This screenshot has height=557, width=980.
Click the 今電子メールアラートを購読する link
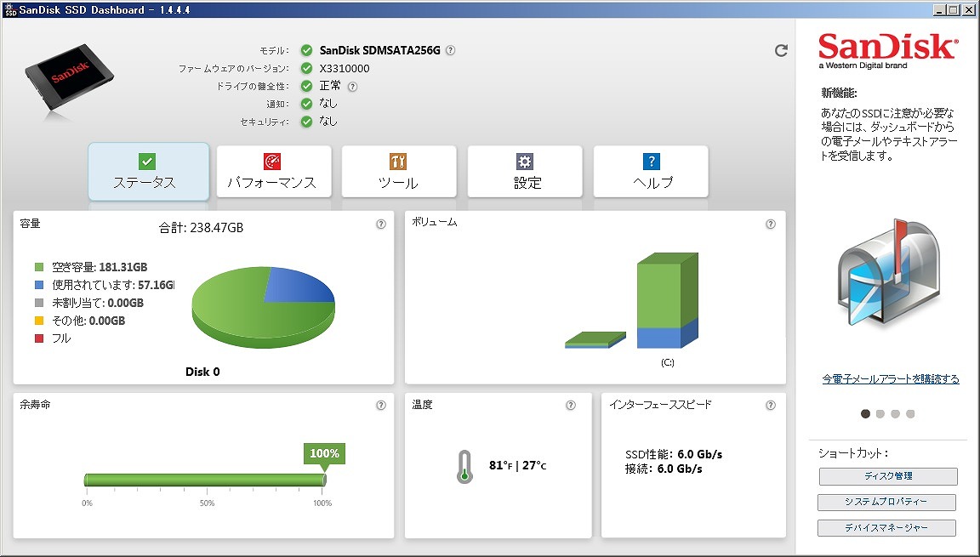coord(891,379)
